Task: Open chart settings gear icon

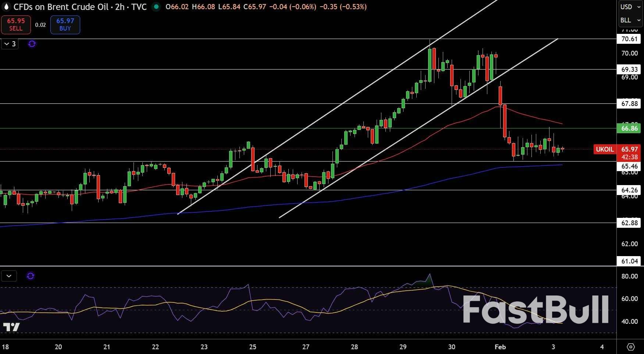Action: [x=631, y=347]
